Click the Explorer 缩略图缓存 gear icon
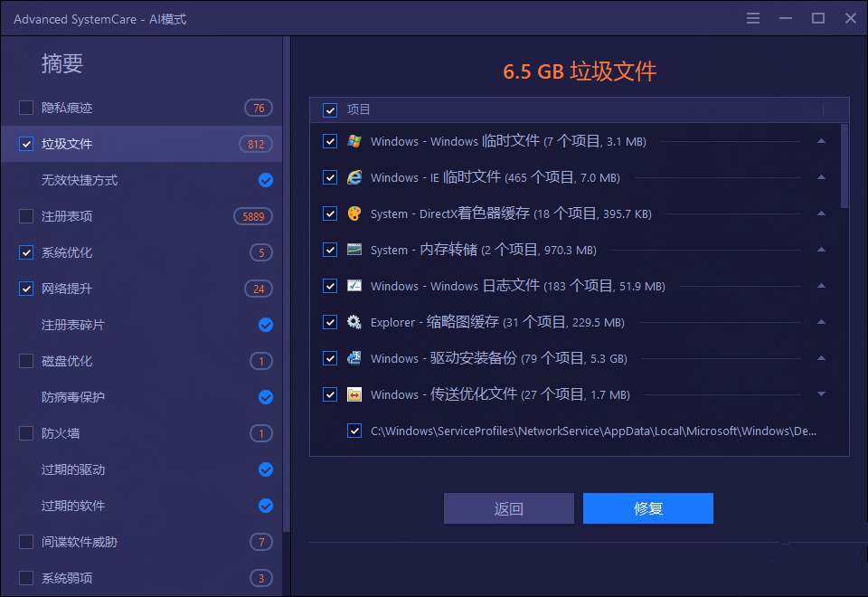This screenshot has height=597, width=868. pos(355,322)
